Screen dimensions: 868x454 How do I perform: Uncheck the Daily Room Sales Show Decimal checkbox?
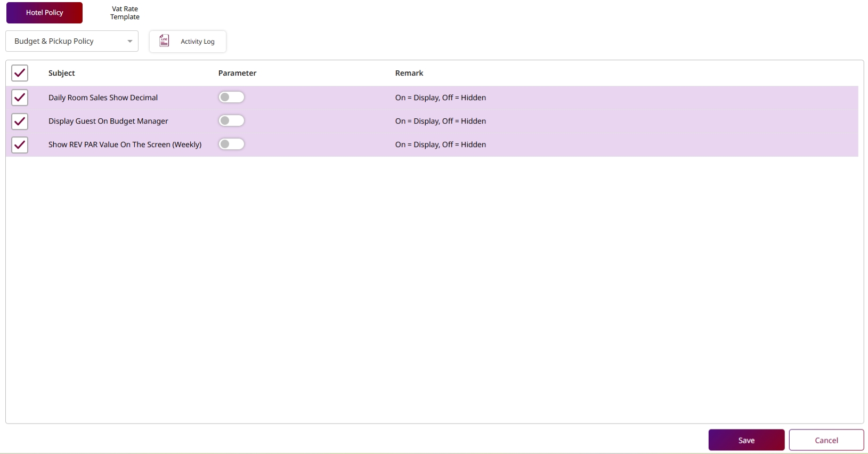20,98
